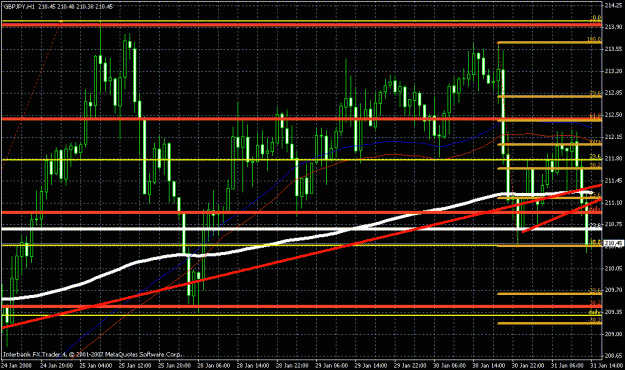Click the Interbank FX Trader copyright text

pos(92,354)
